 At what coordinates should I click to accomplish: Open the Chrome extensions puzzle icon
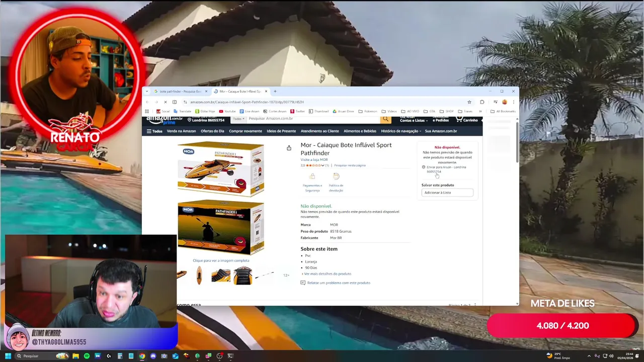(x=482, y=102)
